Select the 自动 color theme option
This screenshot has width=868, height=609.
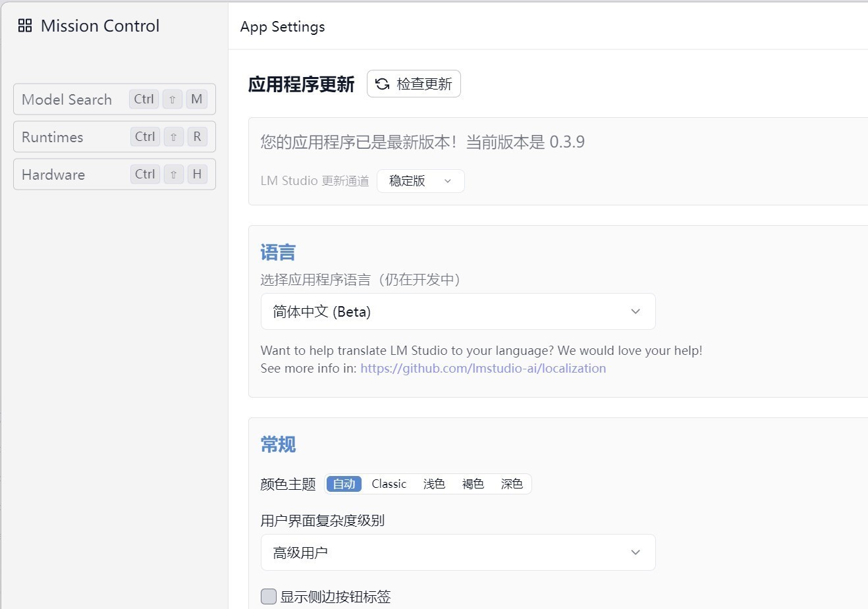click(344, 484)
